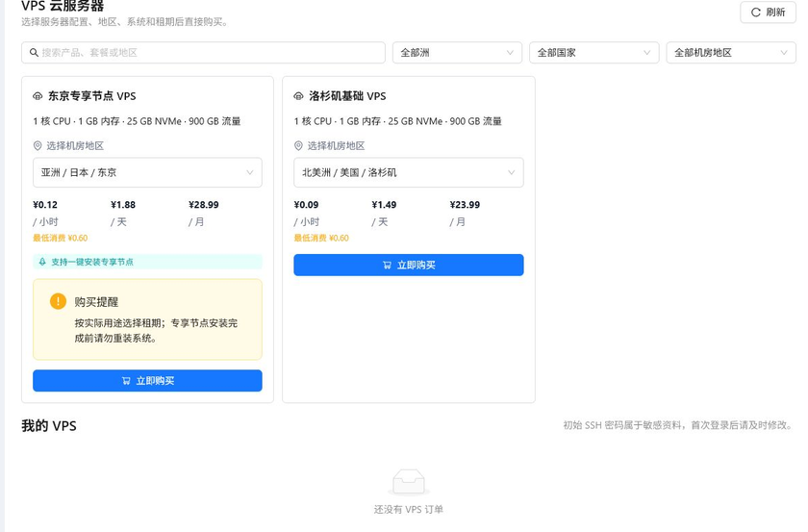Expand the 北美洲 / 美国 / 洛杉矶 region selector

pos(409,172)
